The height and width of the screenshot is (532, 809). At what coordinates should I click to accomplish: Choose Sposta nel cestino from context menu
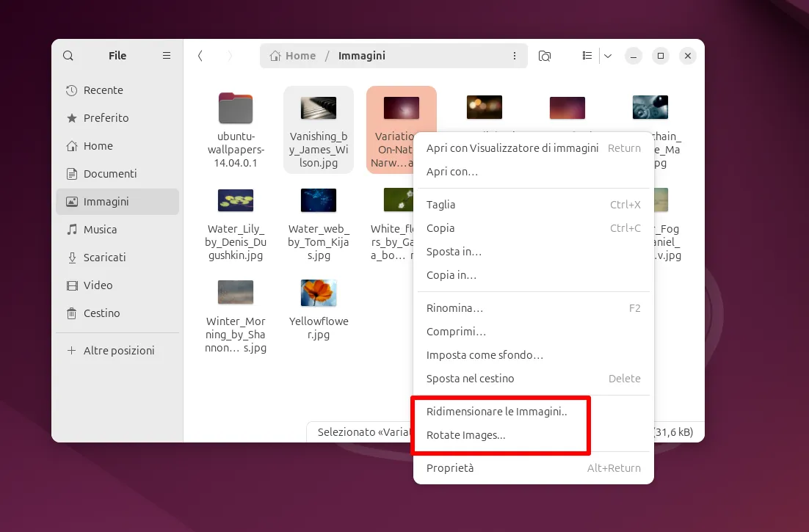pyautogui.click(x=534, y=379)
